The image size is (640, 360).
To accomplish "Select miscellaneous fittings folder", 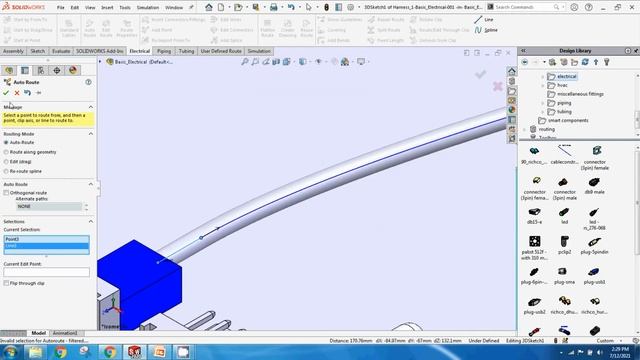I will pyautogui.click(x=580, y=94).
